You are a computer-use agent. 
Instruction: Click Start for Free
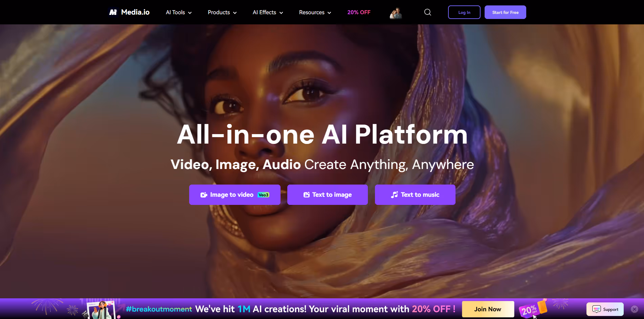tap(505, 12)
